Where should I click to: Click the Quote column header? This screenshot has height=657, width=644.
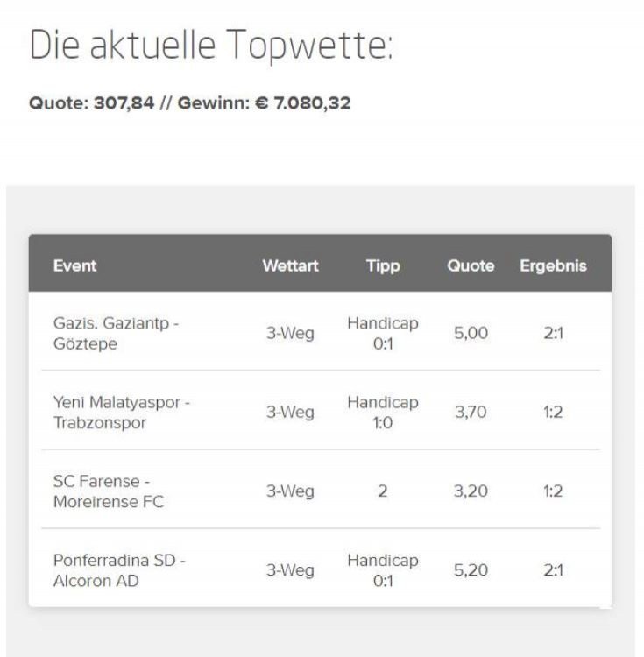(x=471, y=265)
